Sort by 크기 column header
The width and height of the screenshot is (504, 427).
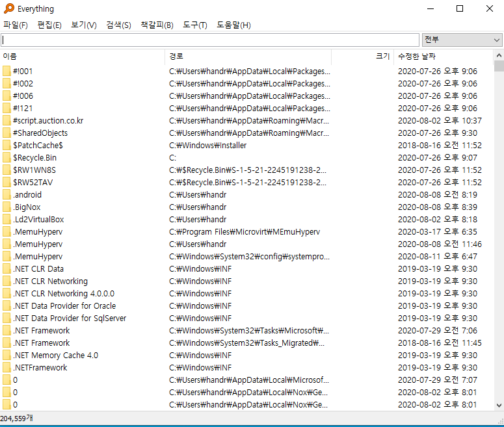click(363, 57)
